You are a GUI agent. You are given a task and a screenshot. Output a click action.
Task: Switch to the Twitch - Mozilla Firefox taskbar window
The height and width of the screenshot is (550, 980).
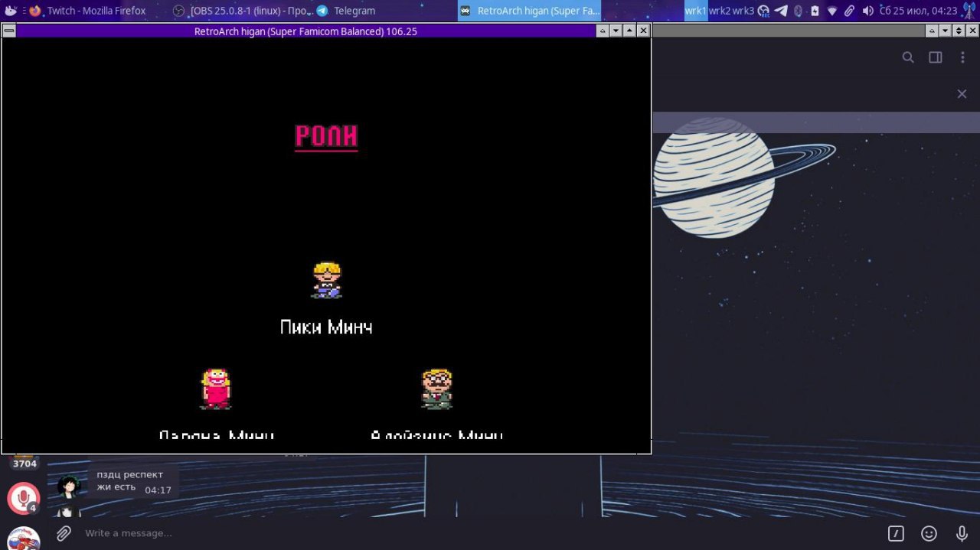[87, 11]
